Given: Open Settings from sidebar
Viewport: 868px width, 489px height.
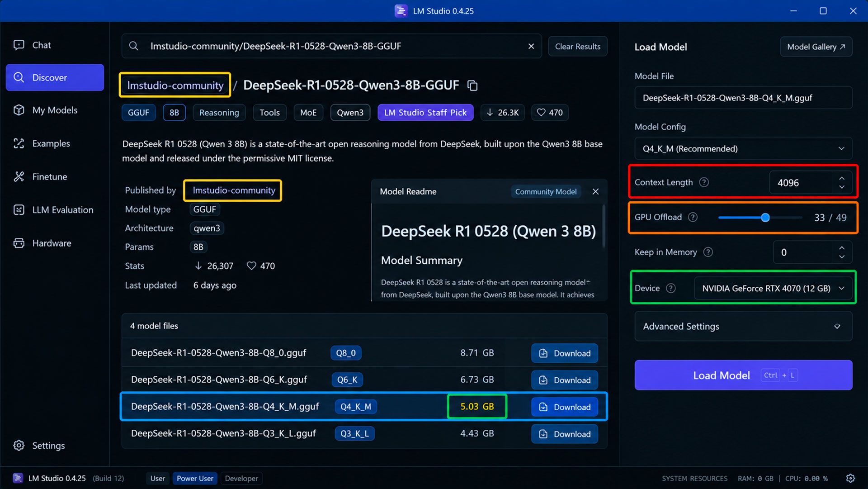Looking at the screenshot, I should coord(39,446).
